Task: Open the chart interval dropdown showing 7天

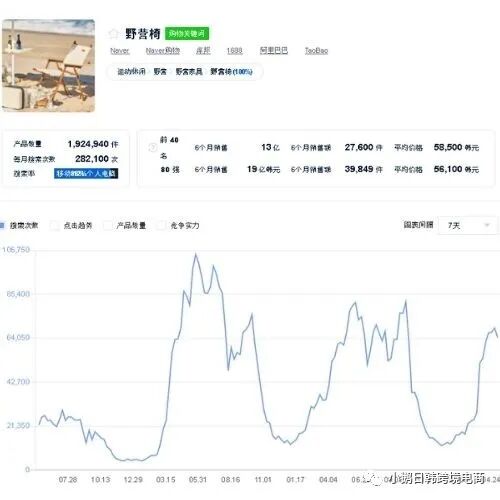Action: click(x=467, y=226)
